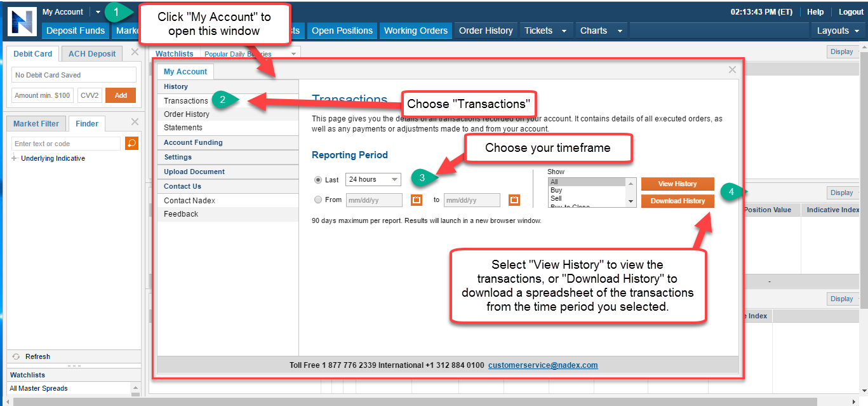
Task: Select the Watchlists tab in the main panel
Action: 175,54
